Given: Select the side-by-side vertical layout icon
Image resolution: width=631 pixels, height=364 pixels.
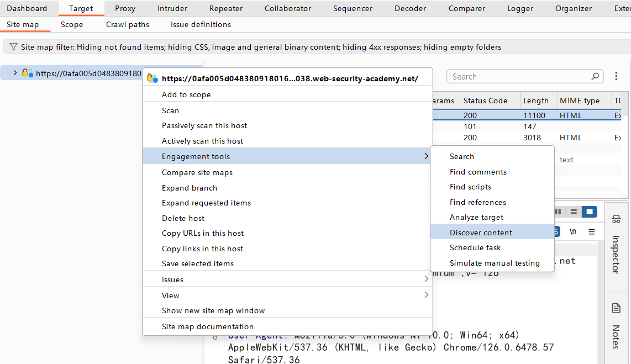Looking at the screenshot, I should [558, 212].
